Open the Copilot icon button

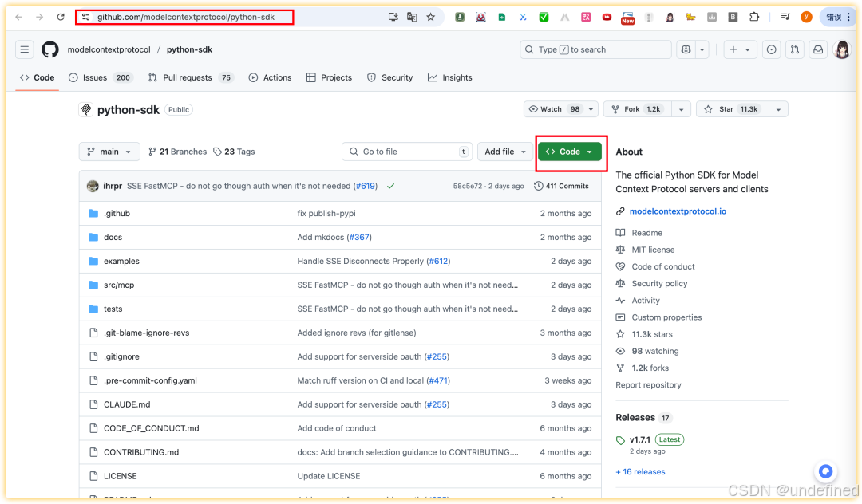pos(686,49)
